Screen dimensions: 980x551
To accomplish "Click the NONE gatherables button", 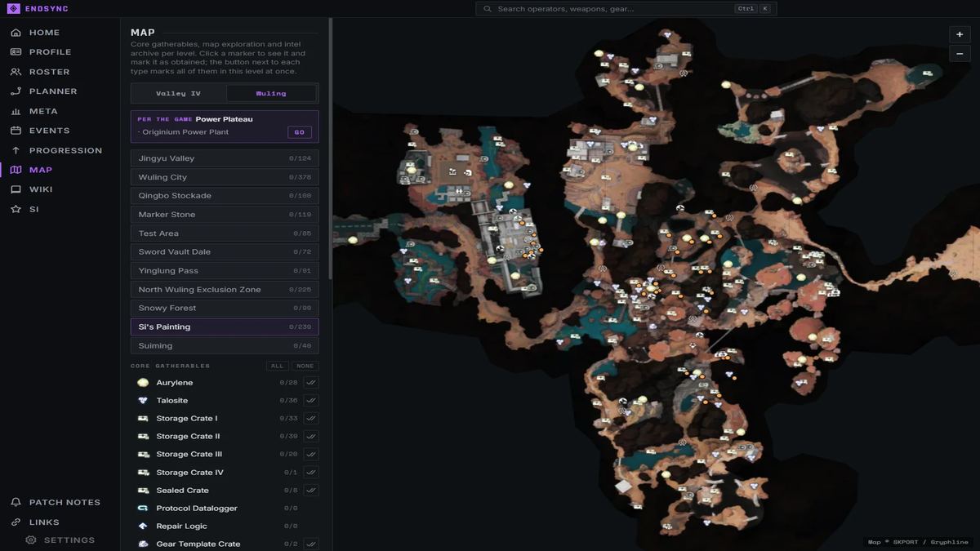I will point(305,366).
